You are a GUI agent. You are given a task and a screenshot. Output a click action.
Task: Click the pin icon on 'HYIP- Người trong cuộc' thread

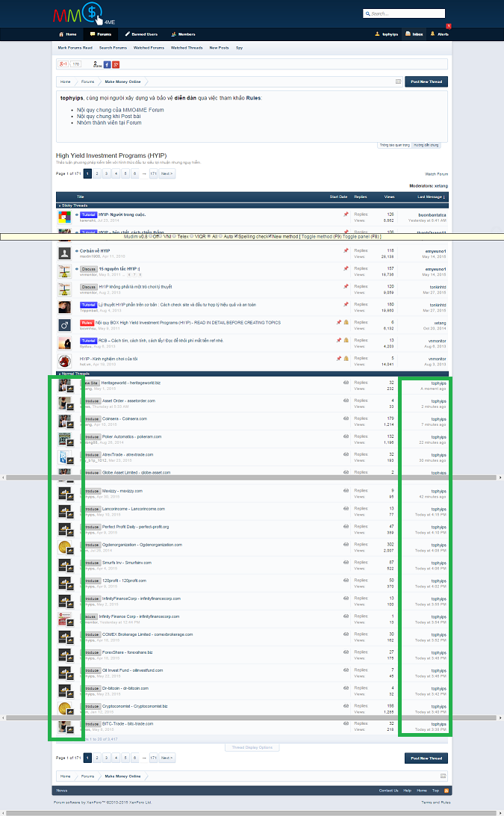[x=346, y=214]
